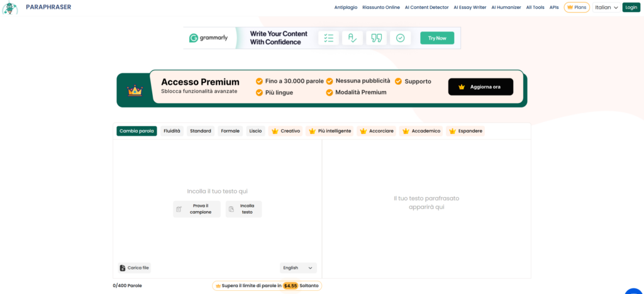Image resolution: width=644 pixels, height=294 pixels.
Task: Choose the Espandere premium mode
Action: (x=465, y=131)
